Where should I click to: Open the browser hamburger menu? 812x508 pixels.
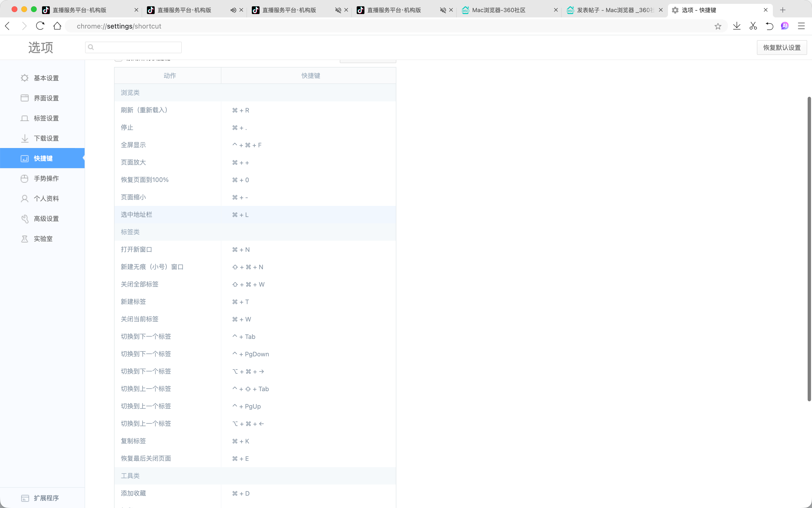[801, 26]
